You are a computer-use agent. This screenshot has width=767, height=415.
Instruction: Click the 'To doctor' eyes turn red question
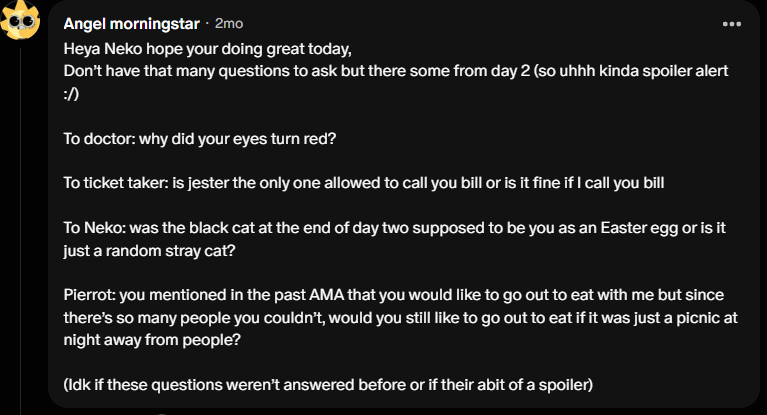[200, 138]
